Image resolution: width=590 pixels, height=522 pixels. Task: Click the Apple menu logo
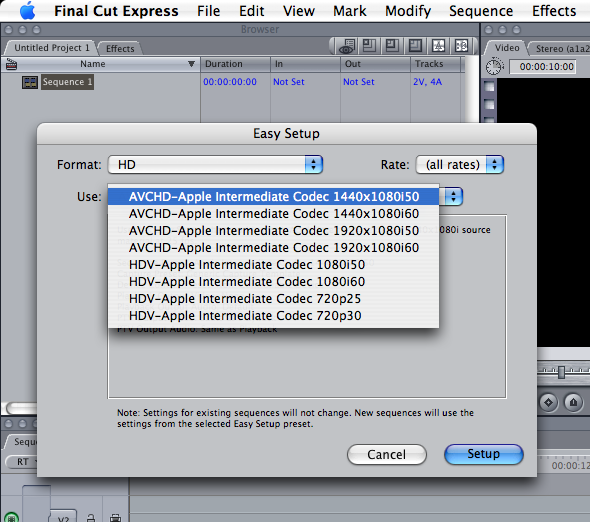click(x=27, y=11)
